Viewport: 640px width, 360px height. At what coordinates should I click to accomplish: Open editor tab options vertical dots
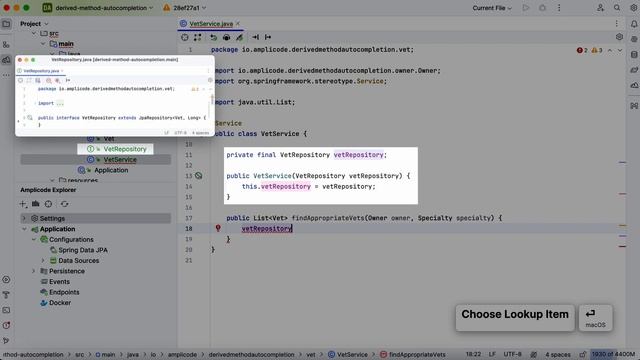616,24
